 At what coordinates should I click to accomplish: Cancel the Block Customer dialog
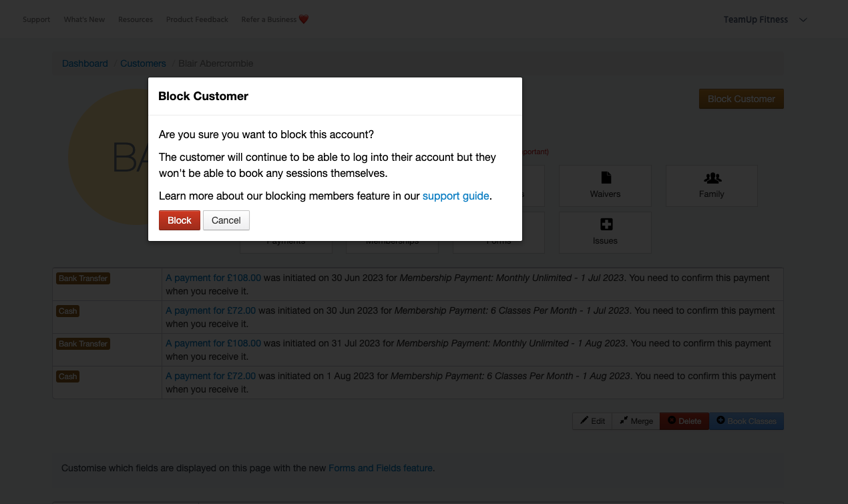click(226, 220)
